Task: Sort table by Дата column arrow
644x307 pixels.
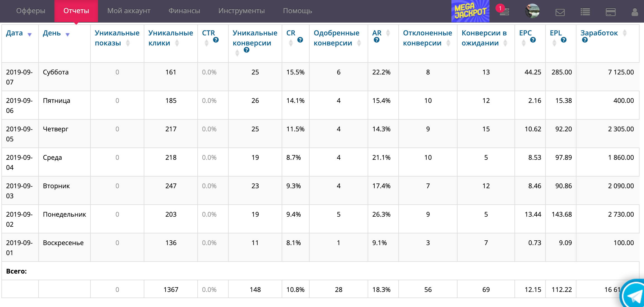Action: click(x=30, y=35)
